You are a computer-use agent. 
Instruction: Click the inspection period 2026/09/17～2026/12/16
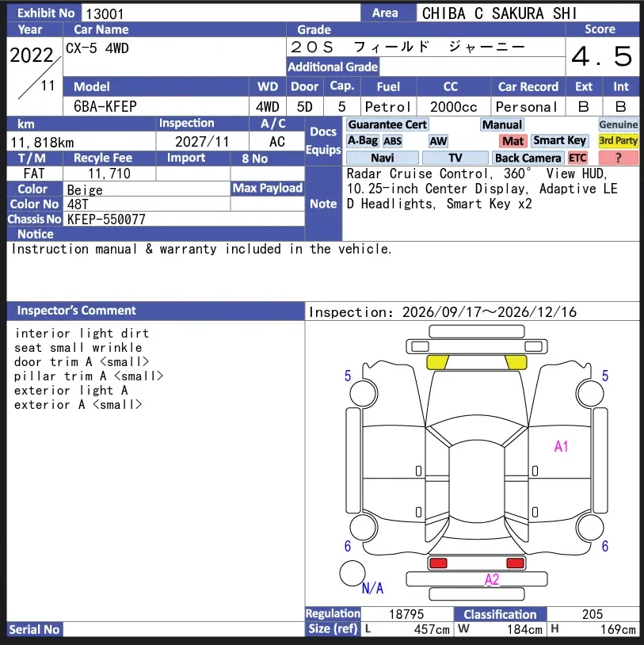[489, 312]
